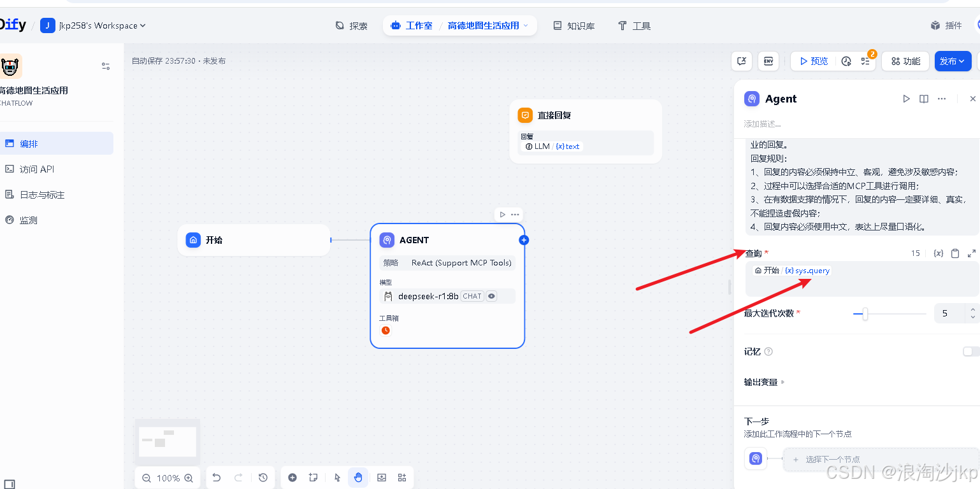This screenshot has width=980, height=489.
Task: Toggle vision eye on deepseek-r1:8b model
Action: coord(491,296)
